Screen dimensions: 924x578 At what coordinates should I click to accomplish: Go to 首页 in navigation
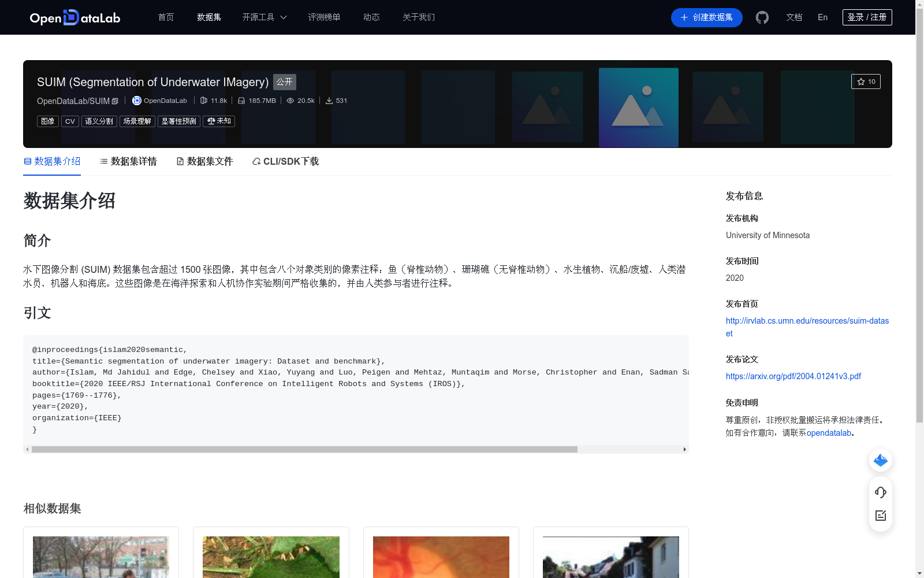click(x=166, y=17)
